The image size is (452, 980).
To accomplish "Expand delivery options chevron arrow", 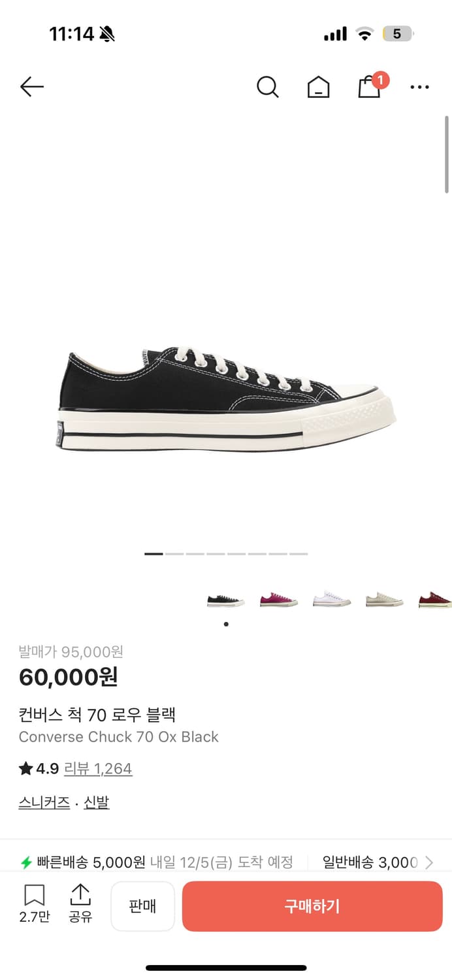I will point(429,862).
